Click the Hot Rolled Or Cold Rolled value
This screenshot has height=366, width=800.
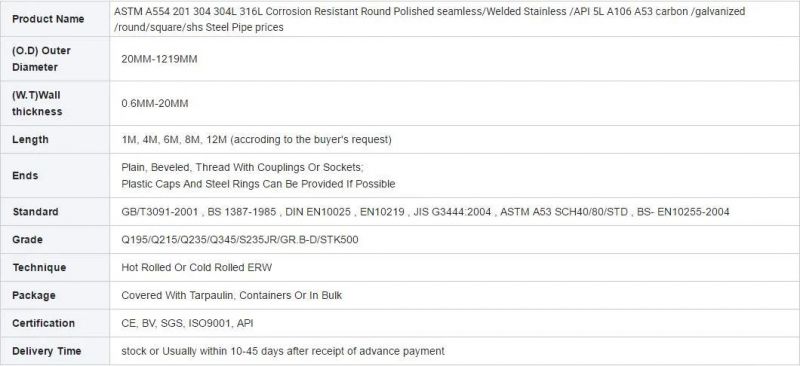197,267
